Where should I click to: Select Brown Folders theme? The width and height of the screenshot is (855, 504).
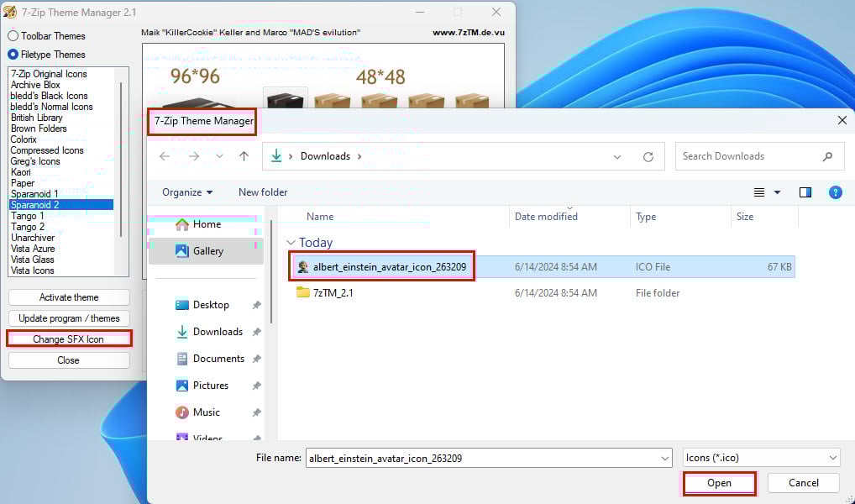tap(39, 129)
